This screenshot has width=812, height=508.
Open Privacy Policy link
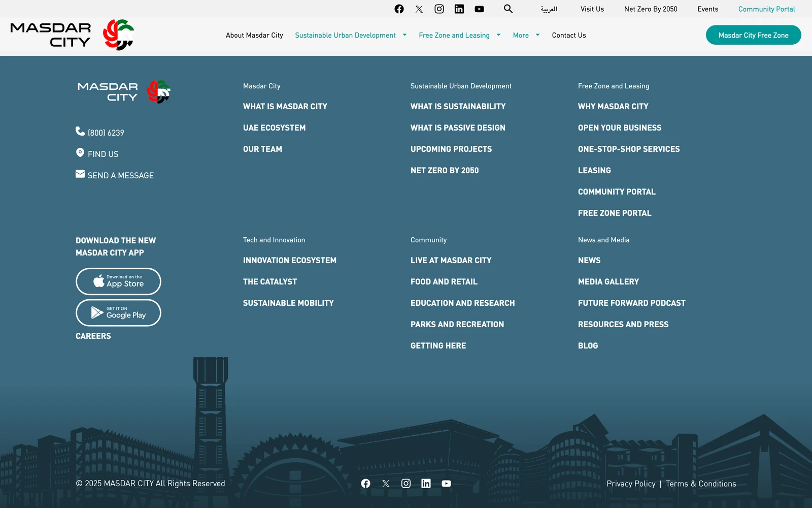(631, 484)
